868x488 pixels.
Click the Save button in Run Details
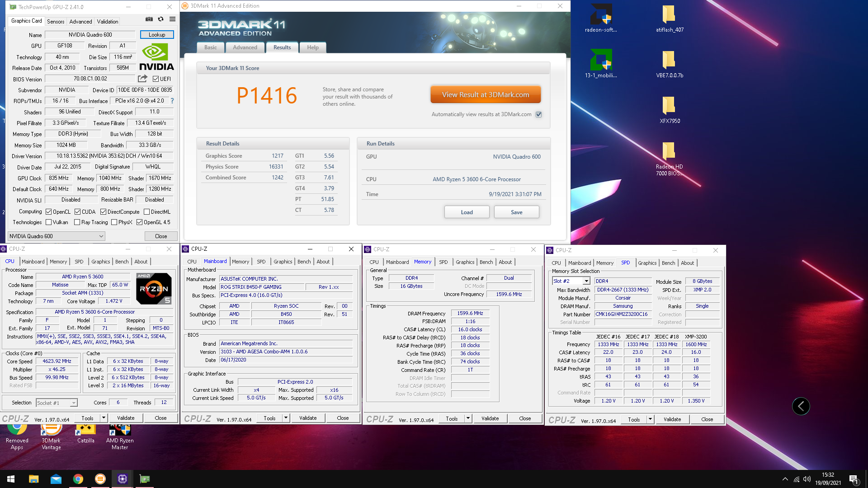click(x=516, y=212)
